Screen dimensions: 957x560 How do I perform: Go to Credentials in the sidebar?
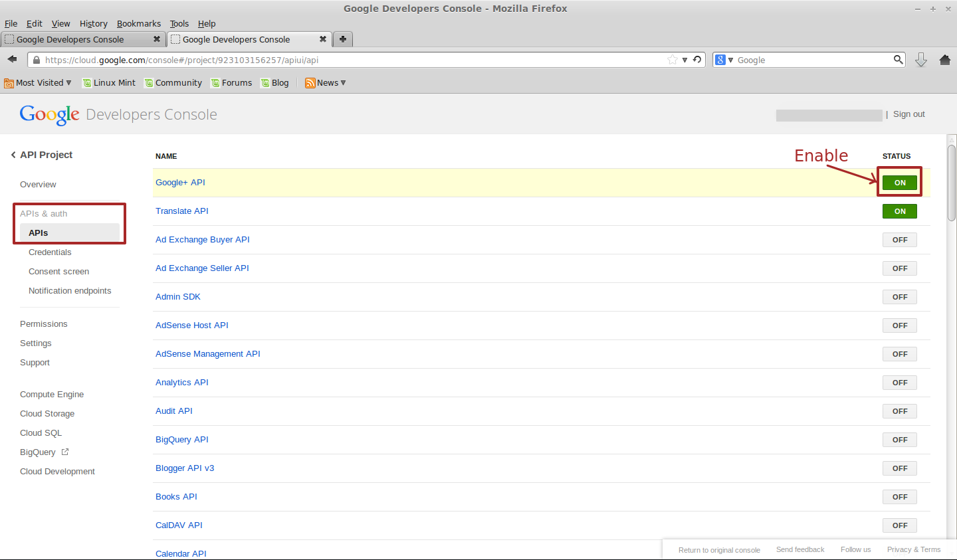pos(50,252)
